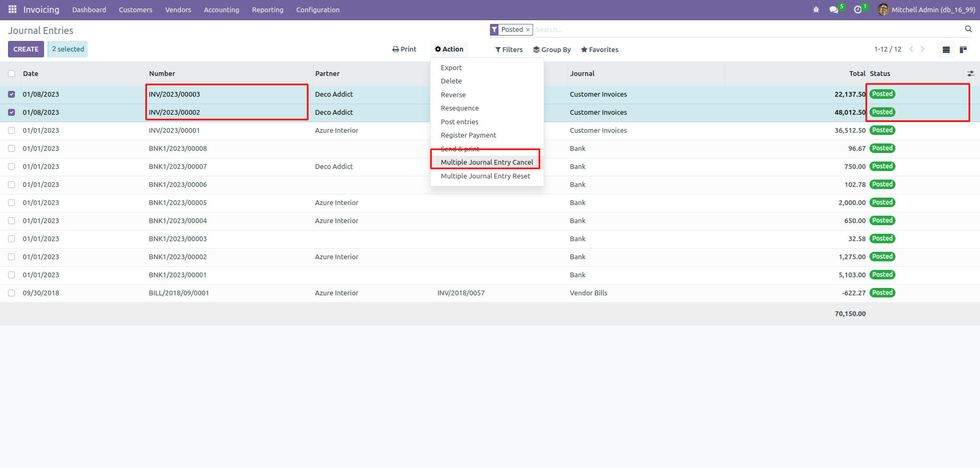Screen dimensions: 980x468
Task: Uncheck the INV/2023/00003 row checkbox
Action: tap(12, 95)
